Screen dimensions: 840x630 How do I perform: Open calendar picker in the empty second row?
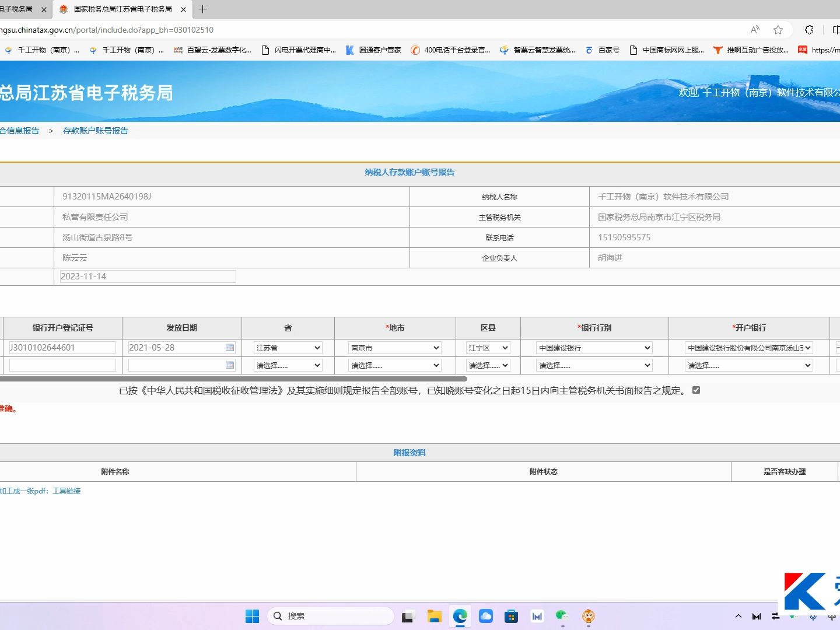coord(230,365)
